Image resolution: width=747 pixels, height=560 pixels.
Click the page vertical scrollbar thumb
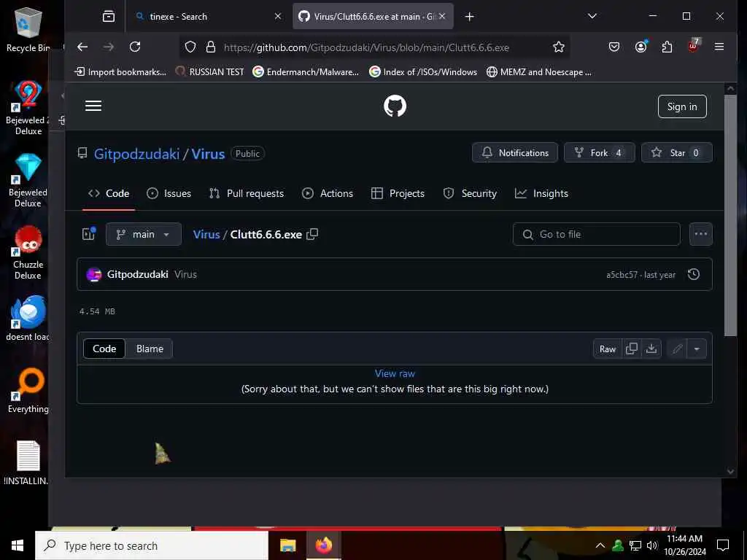730,215
